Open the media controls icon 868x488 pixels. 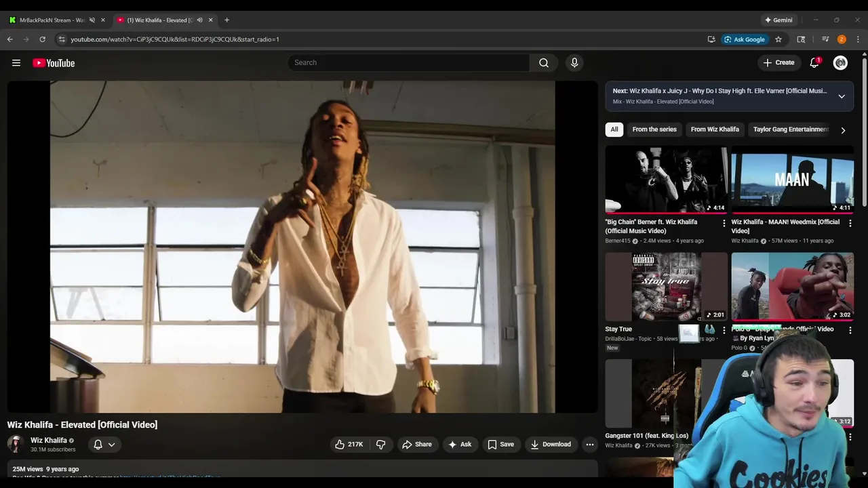click(825, 39)
